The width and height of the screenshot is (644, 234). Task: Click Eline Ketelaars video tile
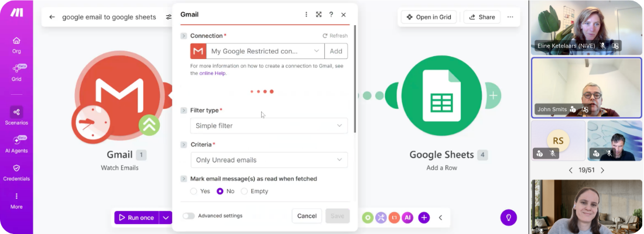[586, 27]
